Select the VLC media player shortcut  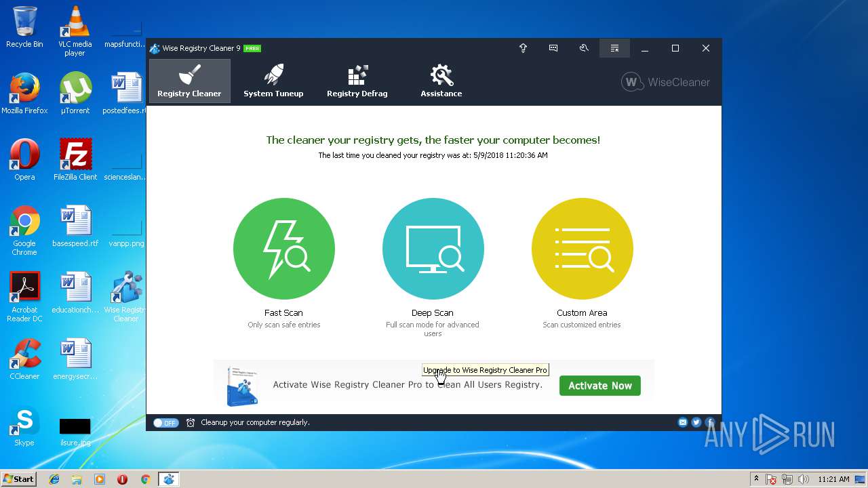point(75,31)
